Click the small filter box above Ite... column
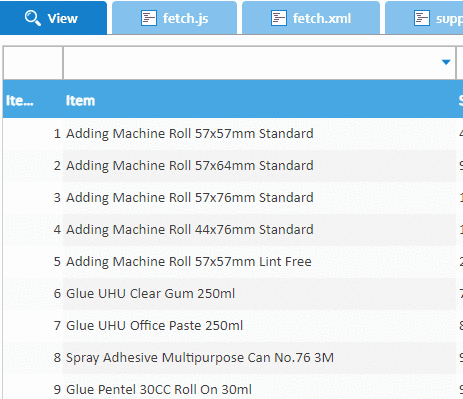Viewport: 463px width, 399px height. coord(33,63)
